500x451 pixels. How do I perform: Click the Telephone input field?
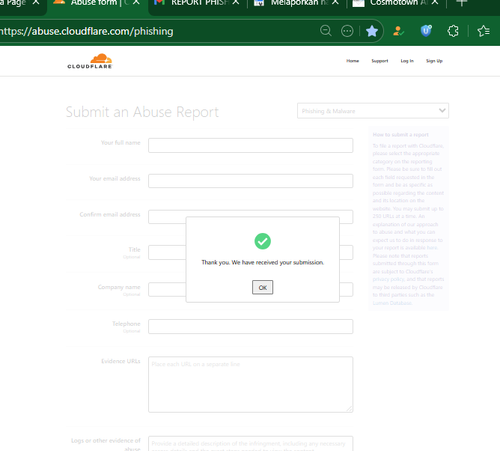250,327
